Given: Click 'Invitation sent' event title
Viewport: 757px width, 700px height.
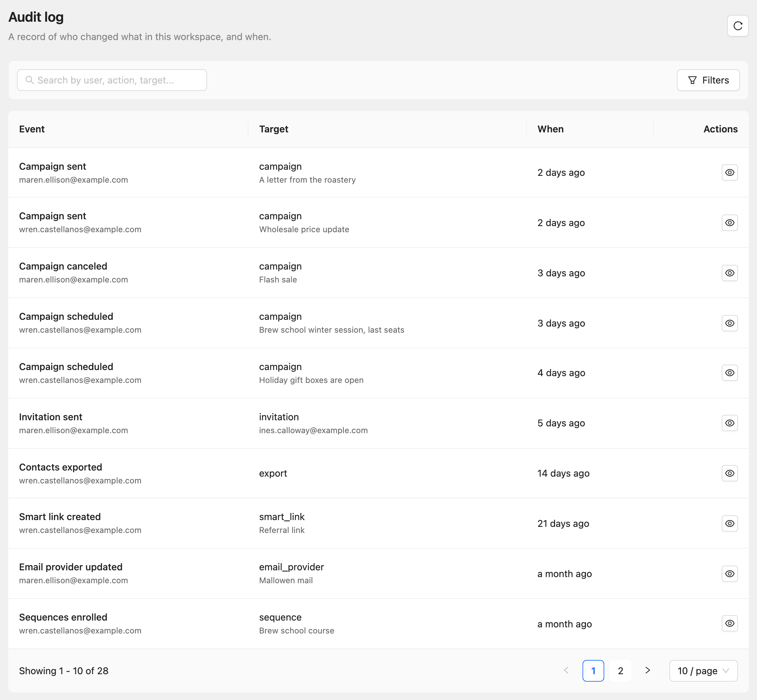Looking at the screenshot, I should coord(50,417).
